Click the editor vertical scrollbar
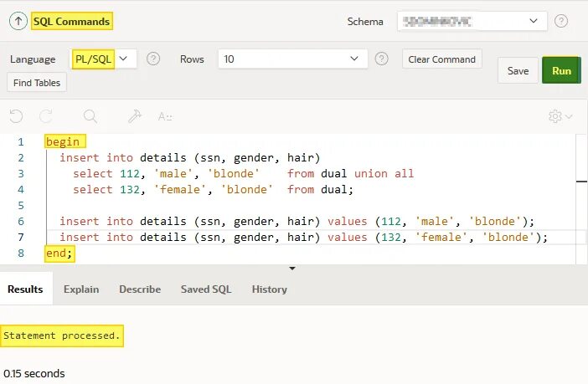This screenshot has width=588, height=384. coord(581,198)
